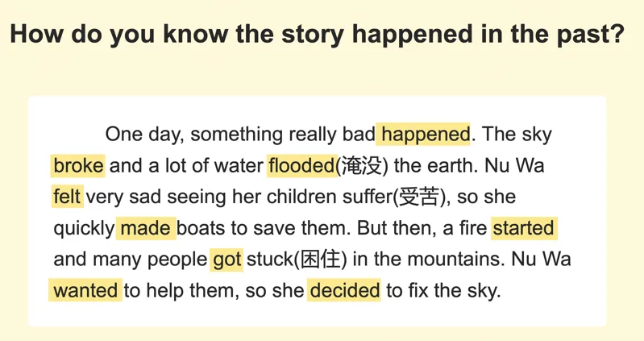Image resolution: width=644 pixels, height=341 pixels.
Task: Click the word 'mountains' in the passage
Action: point(455,260)
